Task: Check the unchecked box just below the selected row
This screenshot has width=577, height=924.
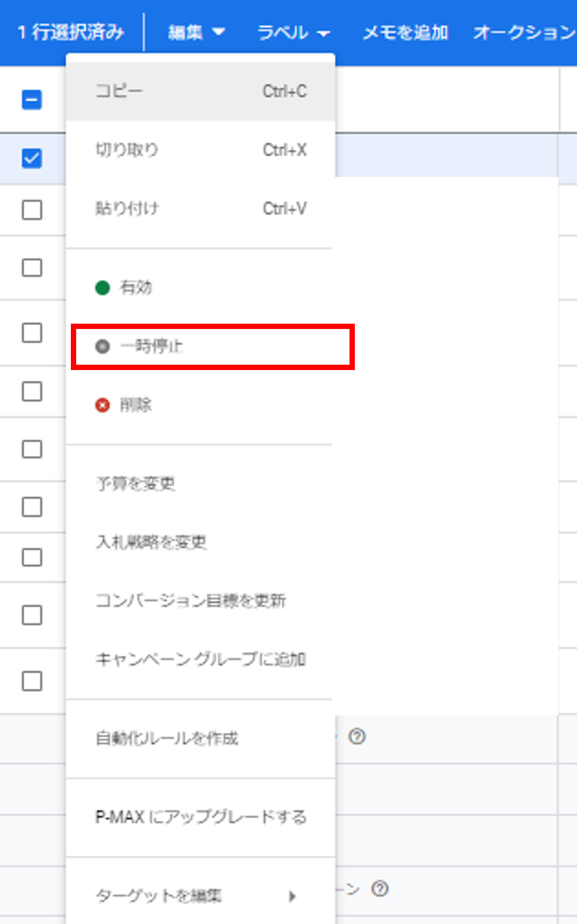Action: [32, 210]
